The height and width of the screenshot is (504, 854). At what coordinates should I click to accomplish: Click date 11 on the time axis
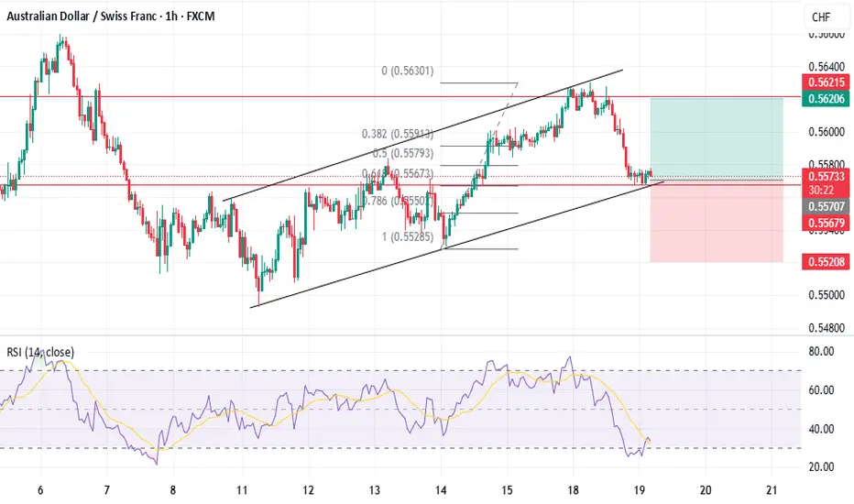[242, 490]
